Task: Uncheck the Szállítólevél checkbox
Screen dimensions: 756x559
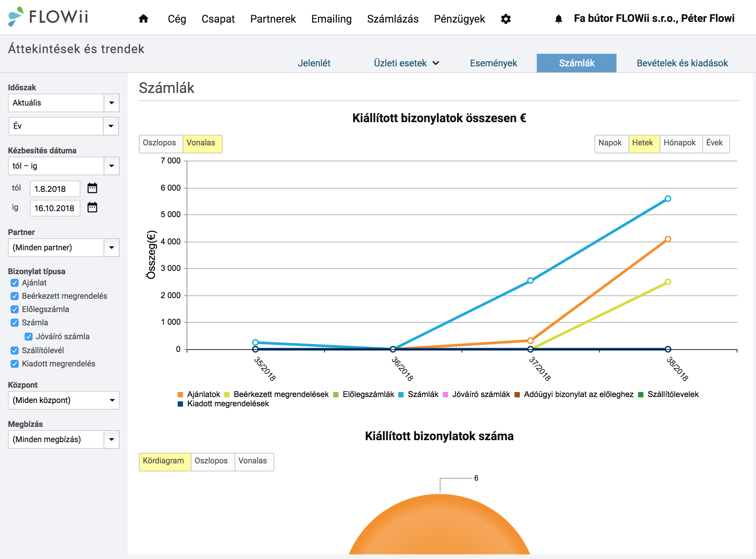Action: pyautogui.click(x=15, y=350)
